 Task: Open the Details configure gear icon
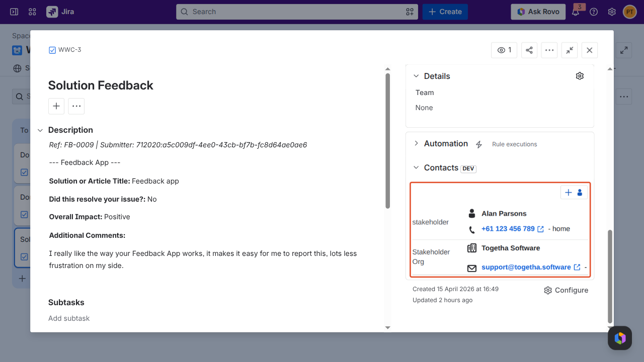pos(580,76)
